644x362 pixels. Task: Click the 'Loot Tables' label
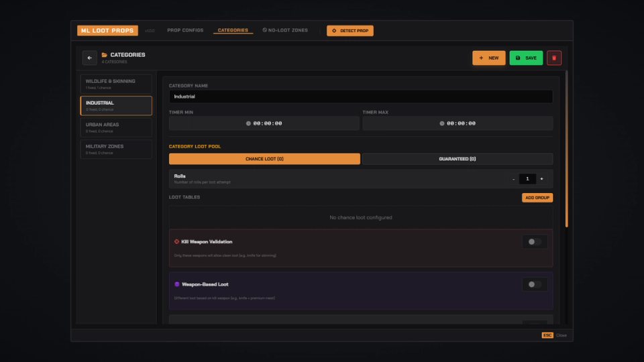(x=184, y=197)
